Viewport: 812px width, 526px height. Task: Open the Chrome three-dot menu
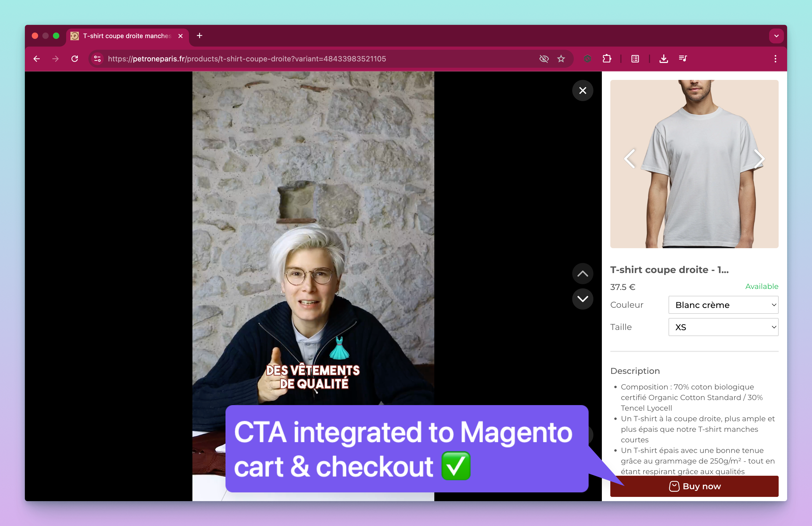(775, 59)
